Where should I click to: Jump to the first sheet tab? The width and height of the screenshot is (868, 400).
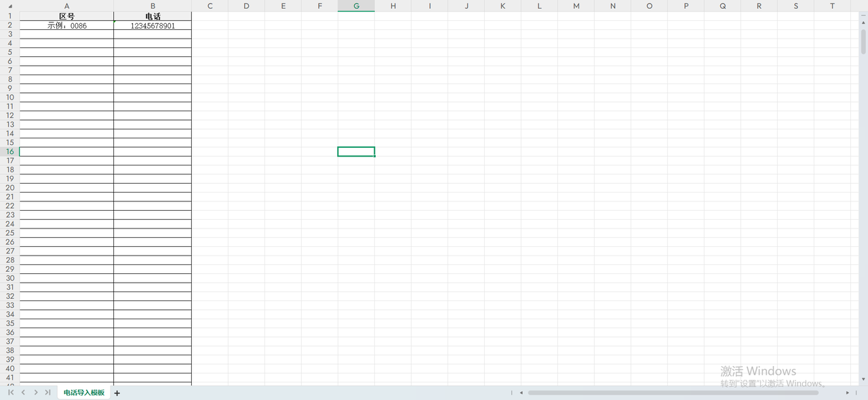11,393
